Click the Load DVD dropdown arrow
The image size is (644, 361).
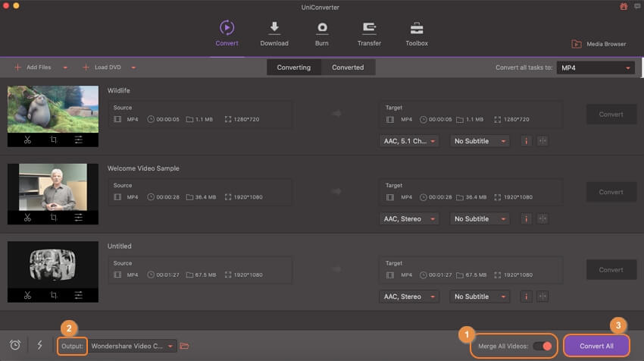[133, 67]
